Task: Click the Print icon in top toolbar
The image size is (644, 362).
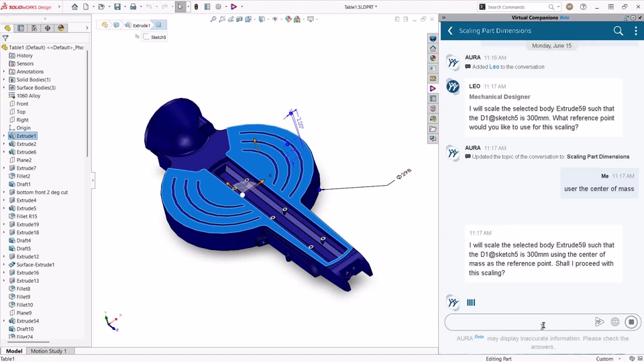Action: 133,7
